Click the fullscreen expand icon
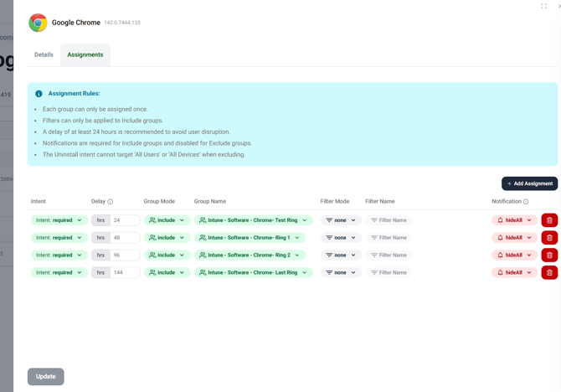 point(543,6)
